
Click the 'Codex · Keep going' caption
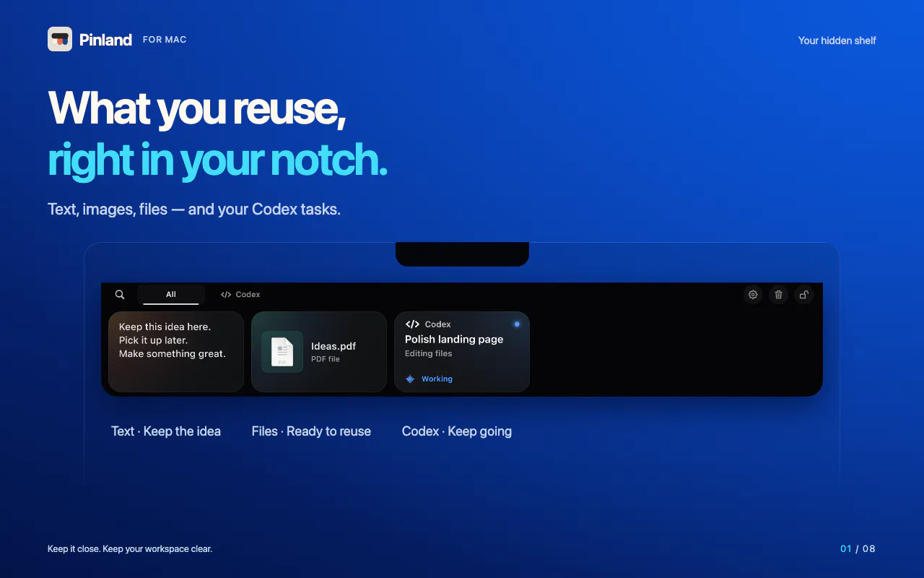457,431
